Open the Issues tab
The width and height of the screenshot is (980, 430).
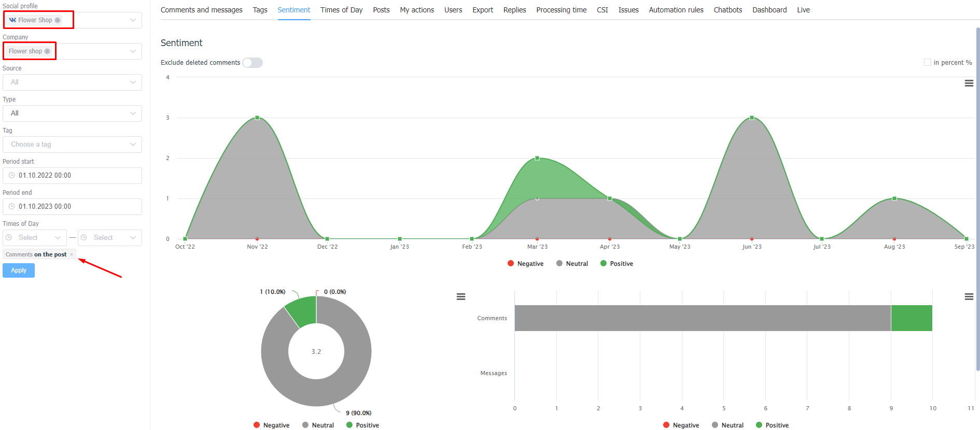point(628,10)
